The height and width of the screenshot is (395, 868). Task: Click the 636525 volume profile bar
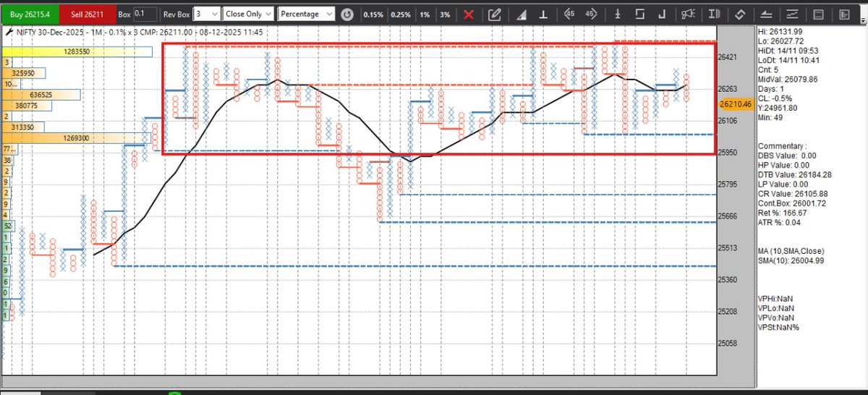pyautogui.click(x=41, y=95)
